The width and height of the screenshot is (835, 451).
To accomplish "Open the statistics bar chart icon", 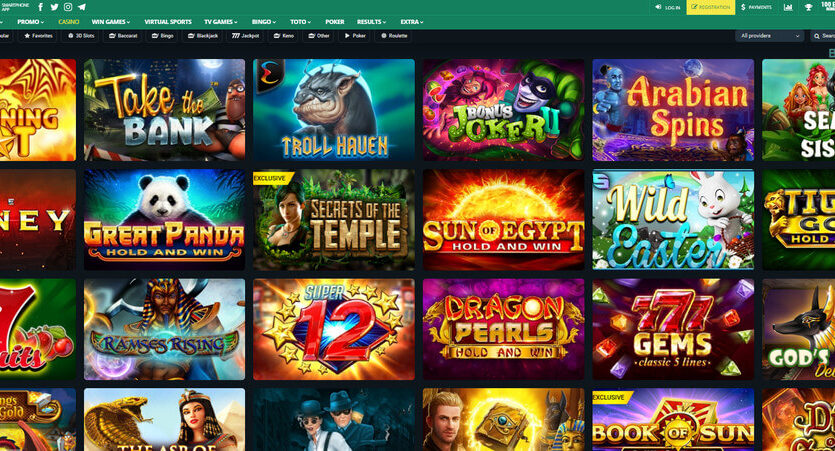I will point(788,7).
